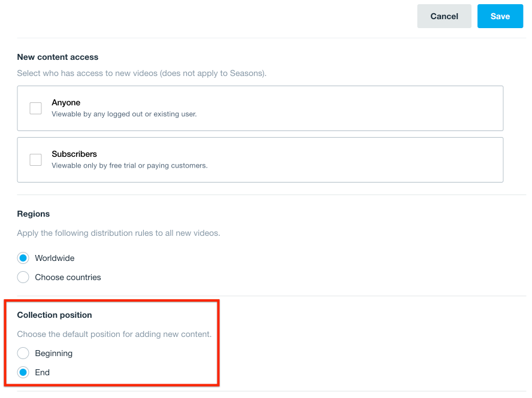Click the Cancel button
This screenshot has height=398, width=532.
coord(444,16)
